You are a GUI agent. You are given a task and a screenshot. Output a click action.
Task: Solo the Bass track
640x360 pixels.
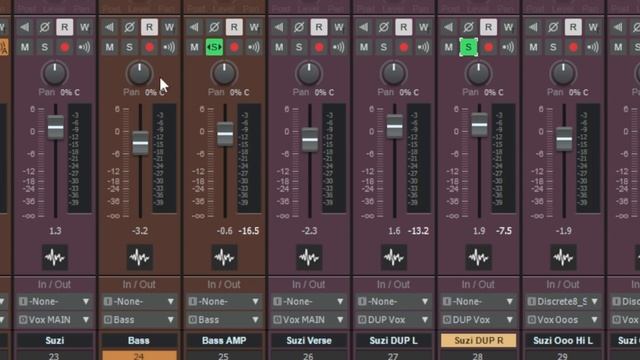129,47
